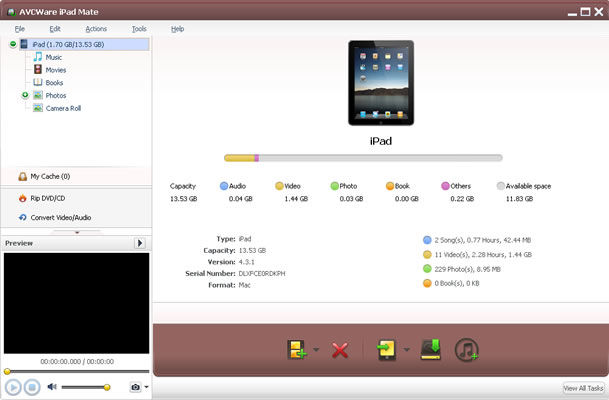This screenshot has width=609, height=400.
Task: Click the version value 4.3.1
Action: (x=246, y=262)
